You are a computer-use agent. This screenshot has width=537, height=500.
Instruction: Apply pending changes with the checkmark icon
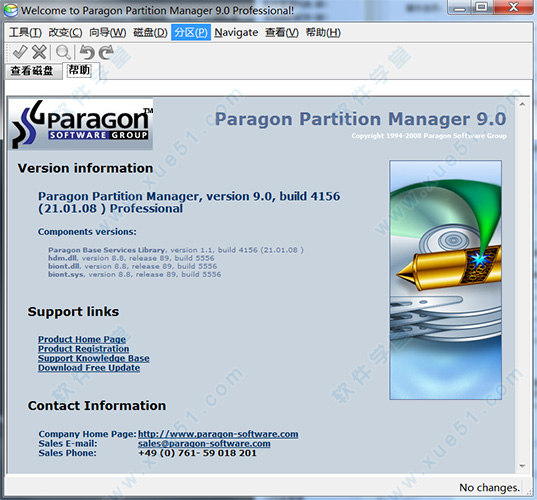(x=20, y=52)
